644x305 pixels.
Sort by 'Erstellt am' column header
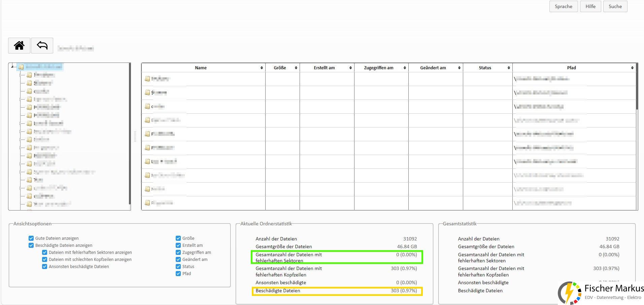324,68
